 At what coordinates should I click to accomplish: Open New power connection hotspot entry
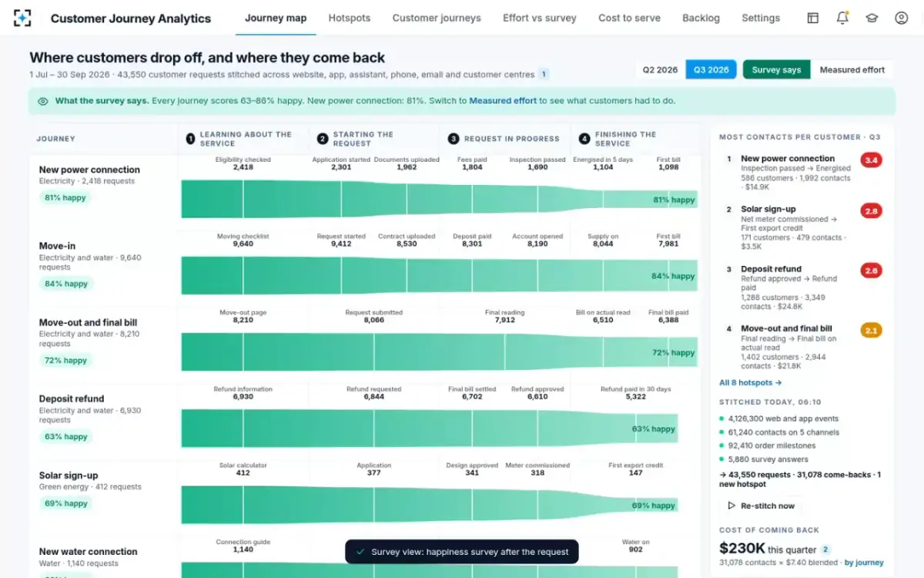[x=801, y=173]
